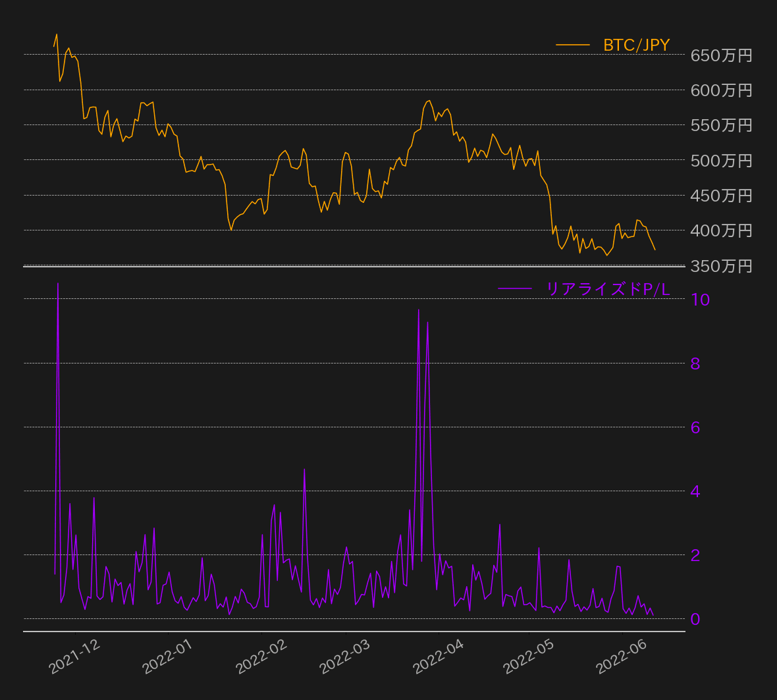The width and height of the screenshot is (777, 700).
Task: Click the 650万円 price axis label
Action: pyautogui.click(x=721, y=55)
